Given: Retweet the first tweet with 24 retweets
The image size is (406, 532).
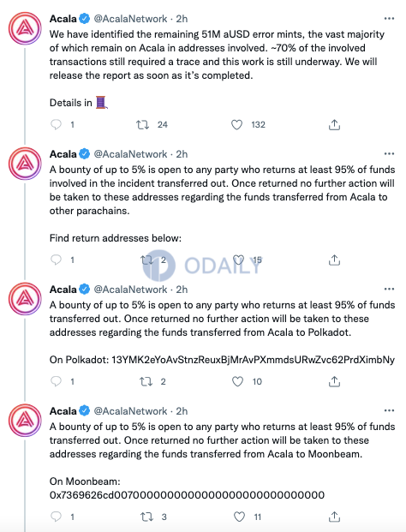Looking at the screenshot, I should (142, 125).
